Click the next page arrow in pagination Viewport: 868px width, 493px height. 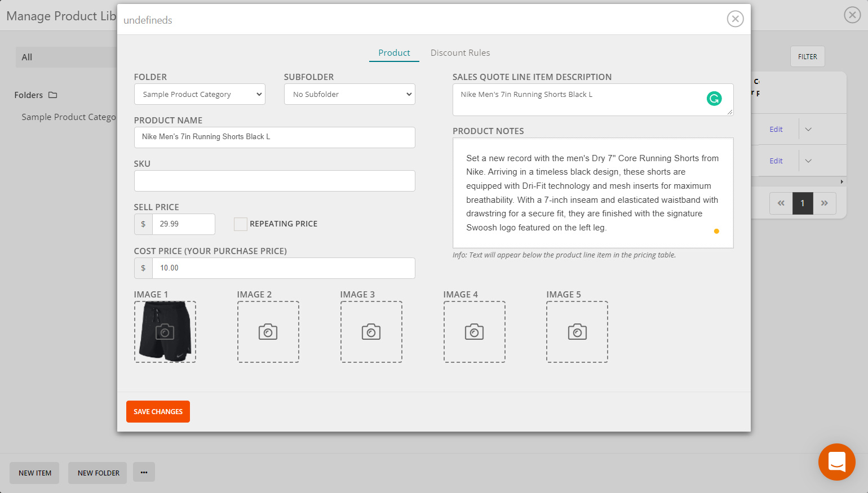pyautogui.click(x=825, y=203)
